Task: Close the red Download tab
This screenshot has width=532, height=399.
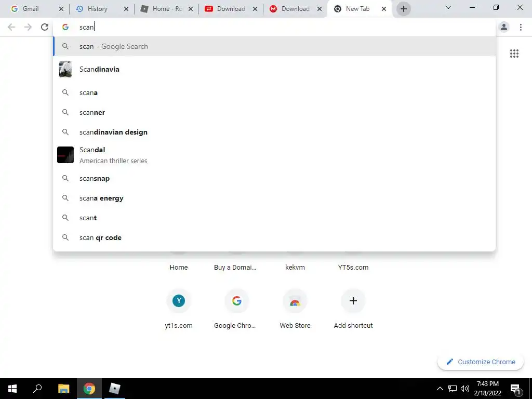Action: [255, 9]
